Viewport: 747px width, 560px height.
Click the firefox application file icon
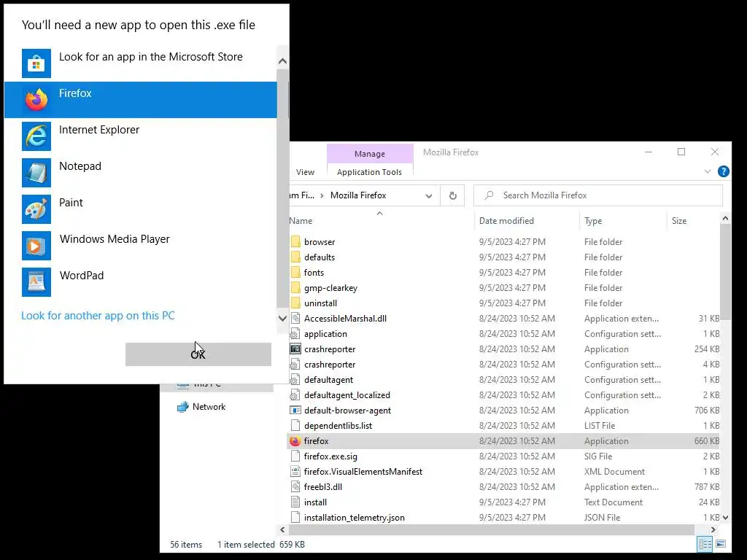click(295, 441)
